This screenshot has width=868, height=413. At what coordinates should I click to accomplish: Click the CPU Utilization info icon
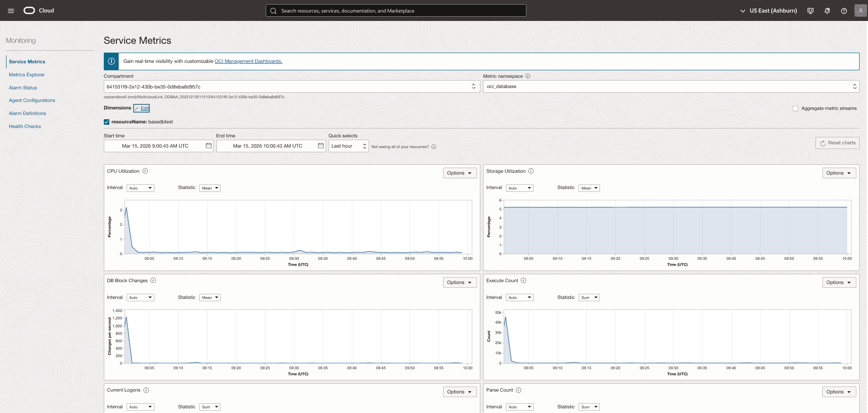(145, 171)
